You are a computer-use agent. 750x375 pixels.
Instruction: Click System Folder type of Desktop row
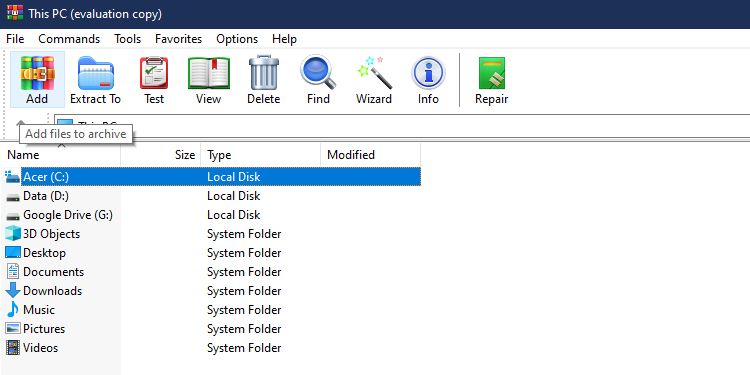tap(244, 253)
